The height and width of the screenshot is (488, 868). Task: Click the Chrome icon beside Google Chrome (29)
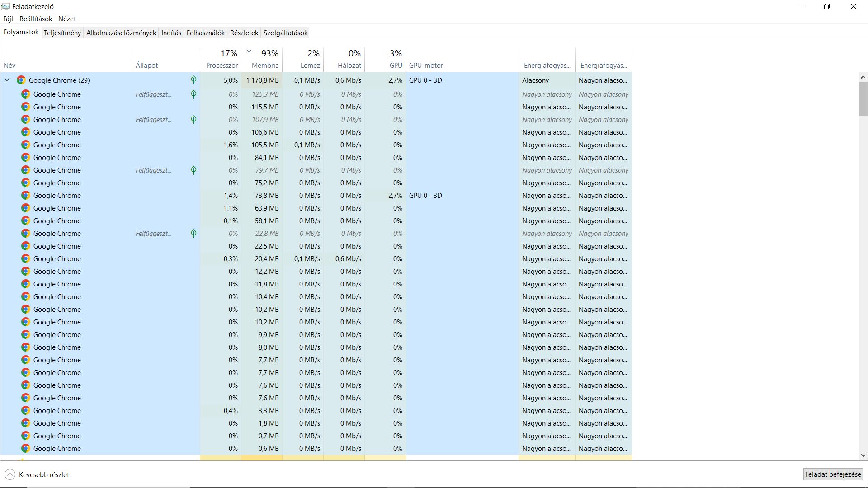(21, 80)
